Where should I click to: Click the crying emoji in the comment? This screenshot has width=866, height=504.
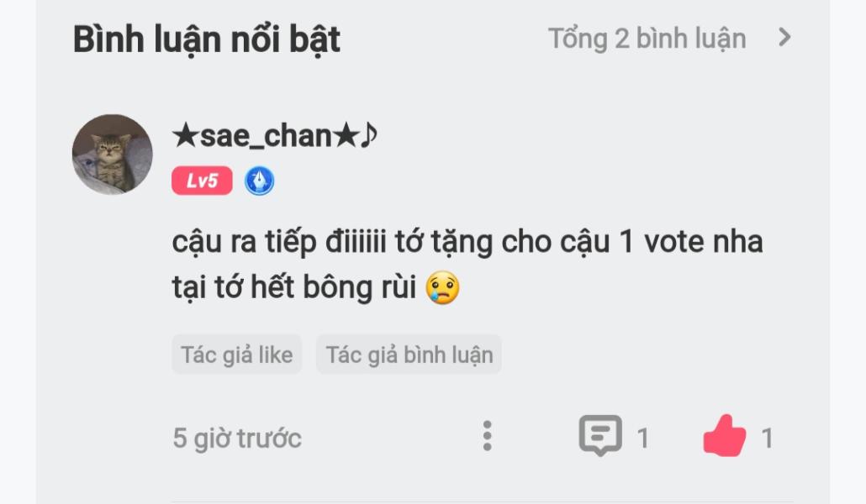(x=442, y=288)
